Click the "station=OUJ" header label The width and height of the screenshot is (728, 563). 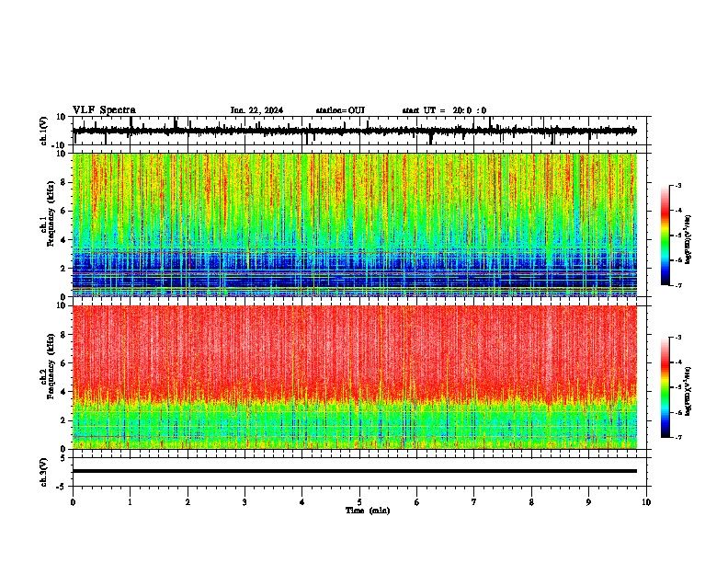click(340, 110)
